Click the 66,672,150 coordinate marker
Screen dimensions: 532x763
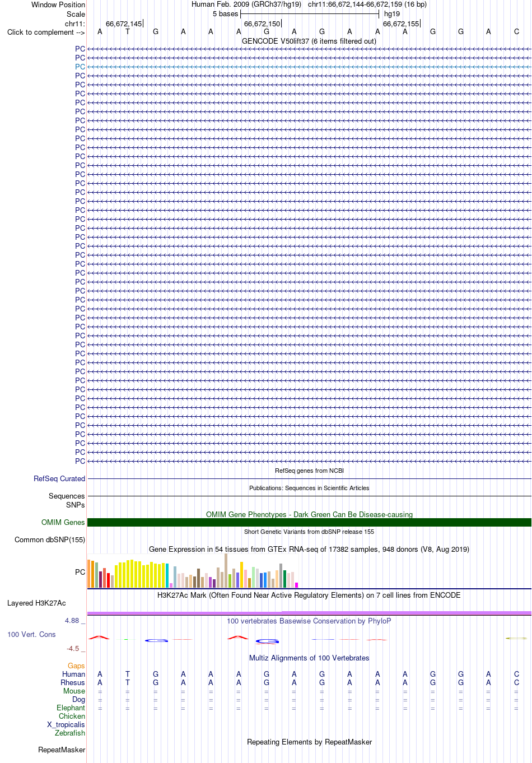(262, 24)
